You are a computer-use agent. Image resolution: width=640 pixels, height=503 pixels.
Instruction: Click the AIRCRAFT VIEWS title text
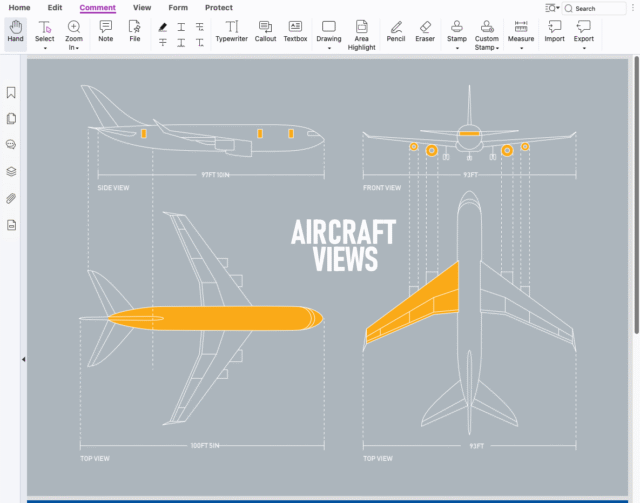click(x=344, y=245)
